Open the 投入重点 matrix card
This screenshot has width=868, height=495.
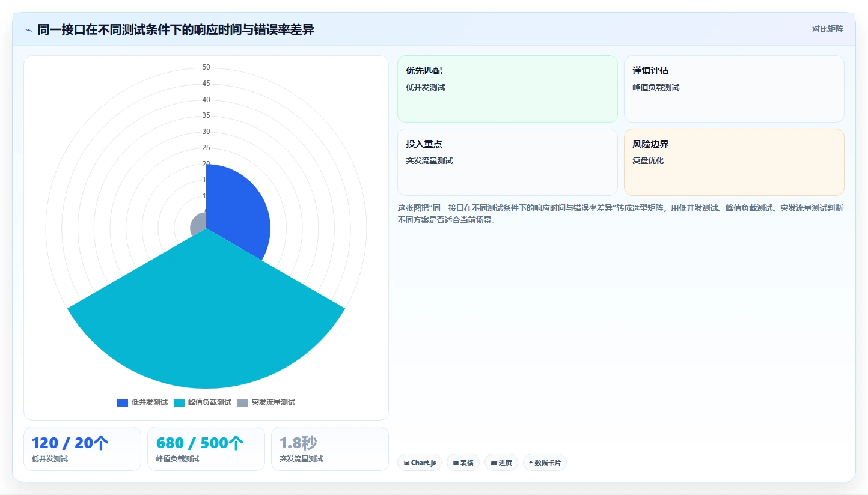[x=507, y=162]
